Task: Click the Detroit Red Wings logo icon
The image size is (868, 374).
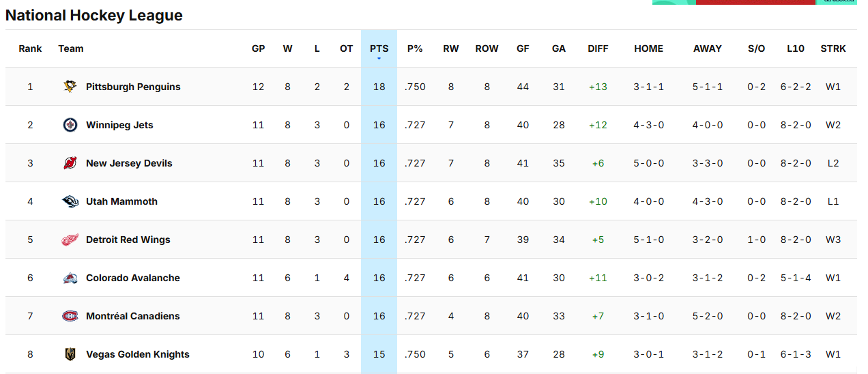Action: [x=70, y=240]
